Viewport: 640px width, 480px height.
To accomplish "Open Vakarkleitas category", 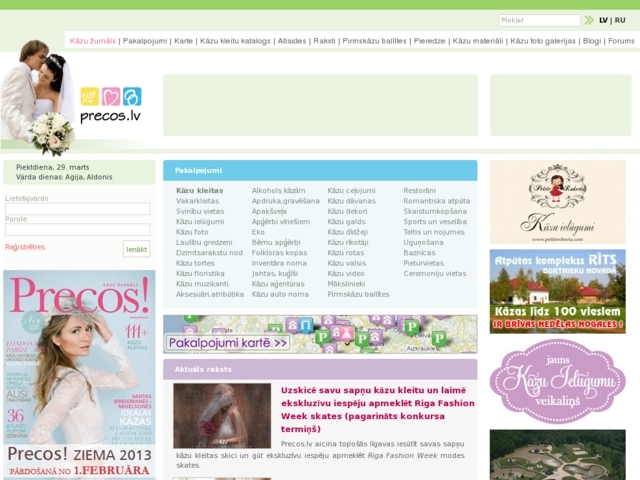I will [x=198, y=201].
